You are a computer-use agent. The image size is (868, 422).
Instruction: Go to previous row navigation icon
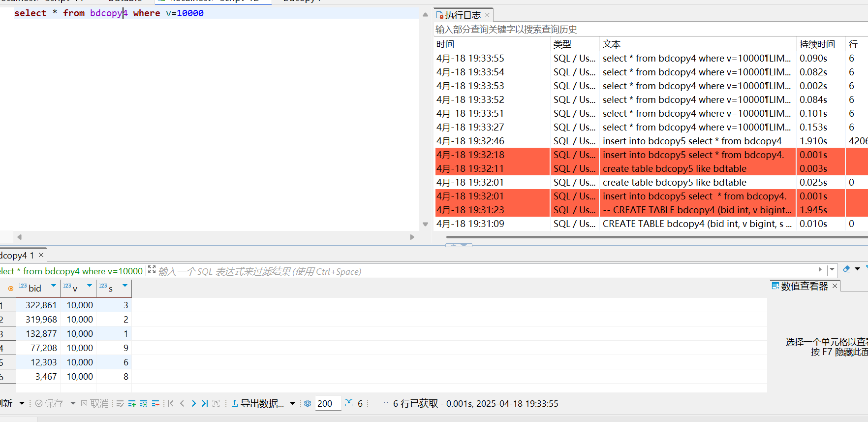point(182,403)
